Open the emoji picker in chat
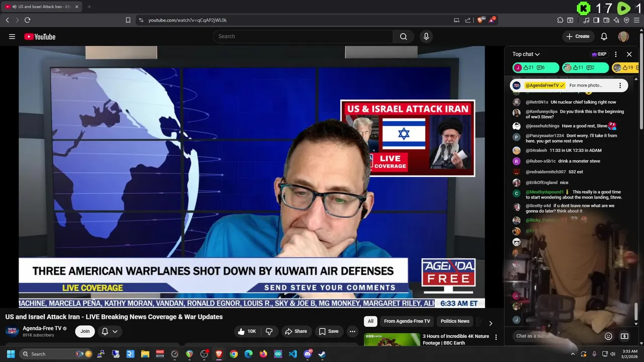Screen dimensions: 644x362 (x=608, y=336)
